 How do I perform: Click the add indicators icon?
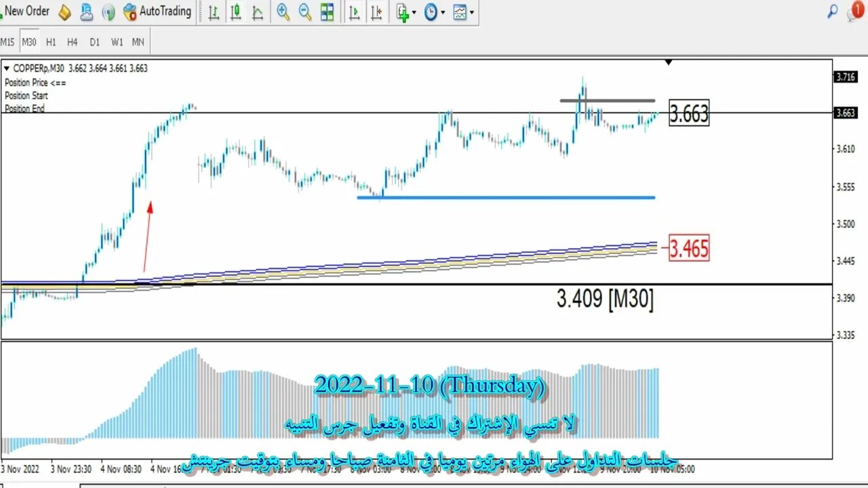pos(403,12)
